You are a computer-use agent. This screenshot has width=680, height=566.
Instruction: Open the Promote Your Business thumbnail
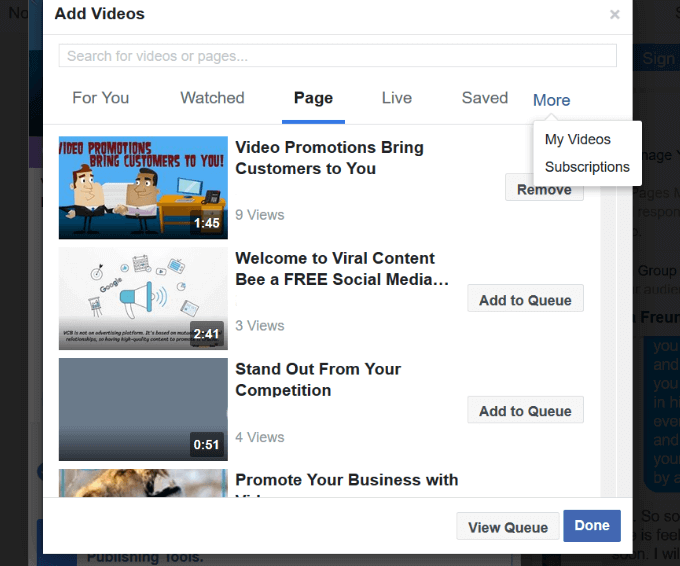(143, 483)
